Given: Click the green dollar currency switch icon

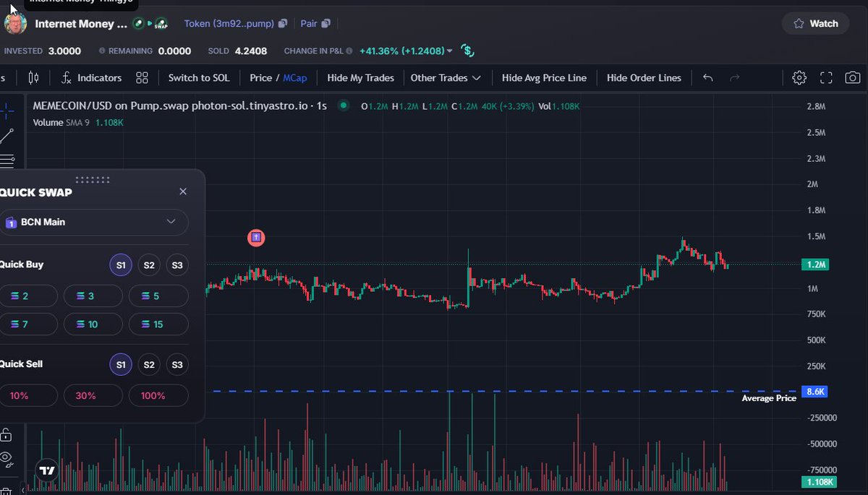Looking at the screenshot, I should [468, 51].
